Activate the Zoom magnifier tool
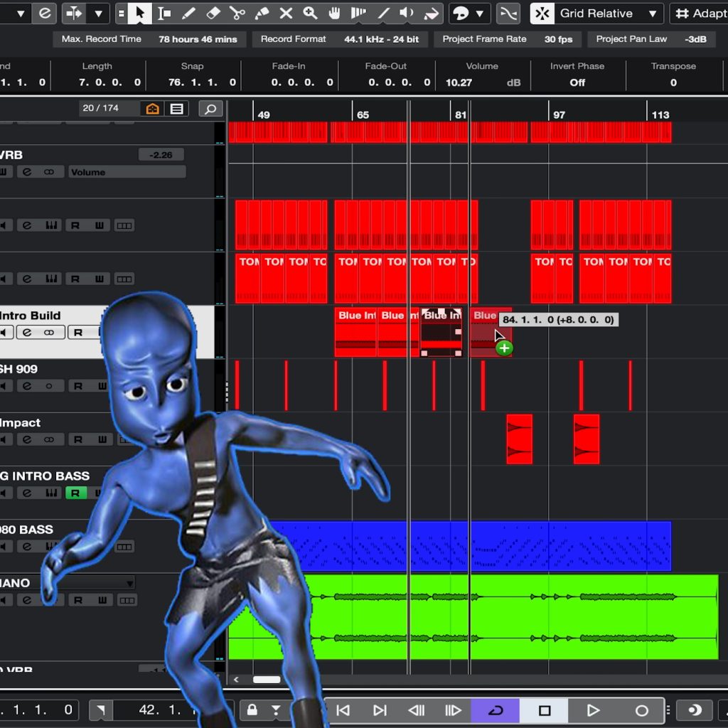The width and height of the screenshot is (728, 728). [310, 13]
